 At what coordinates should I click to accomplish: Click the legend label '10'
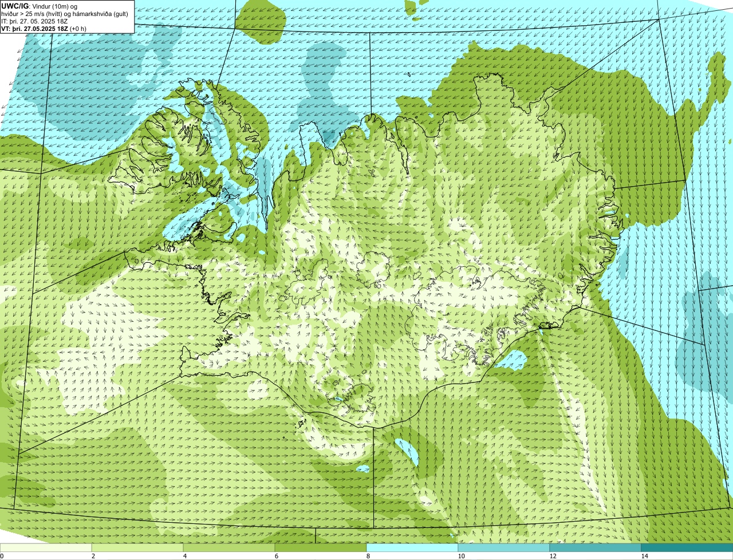(461, 556)
